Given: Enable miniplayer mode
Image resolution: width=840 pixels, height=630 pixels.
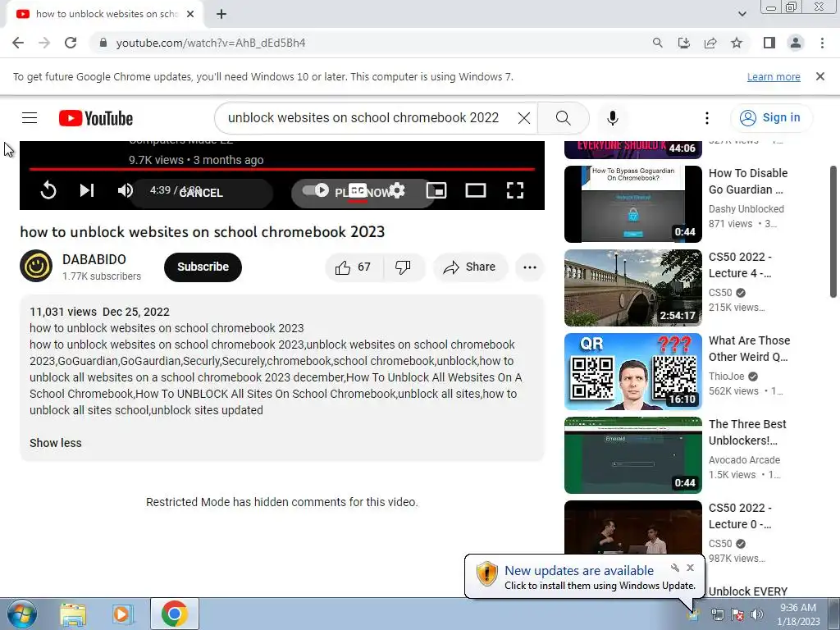Looking at the screenshot, I should pos(436,190).
